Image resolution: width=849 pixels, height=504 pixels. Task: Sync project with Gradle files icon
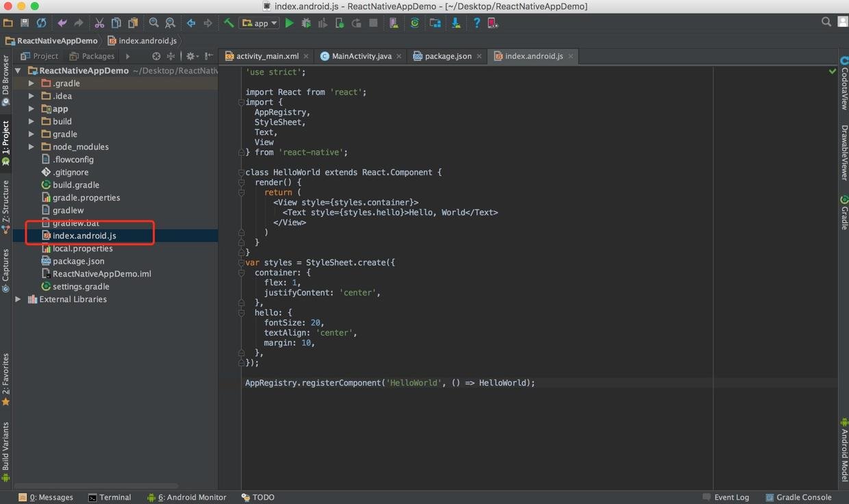[414, 23]
